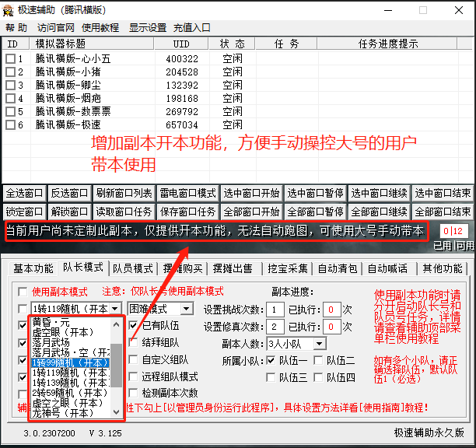Click the 读取窗口任务 button
The width and height of the screenshot is (476, 448).
[124, 212]
